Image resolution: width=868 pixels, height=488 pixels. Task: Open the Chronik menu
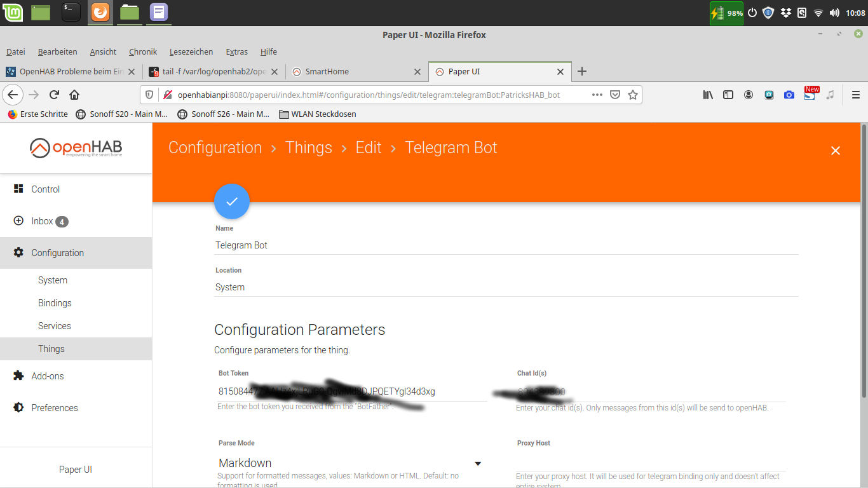pyautogui.click(x=143, y=51)
